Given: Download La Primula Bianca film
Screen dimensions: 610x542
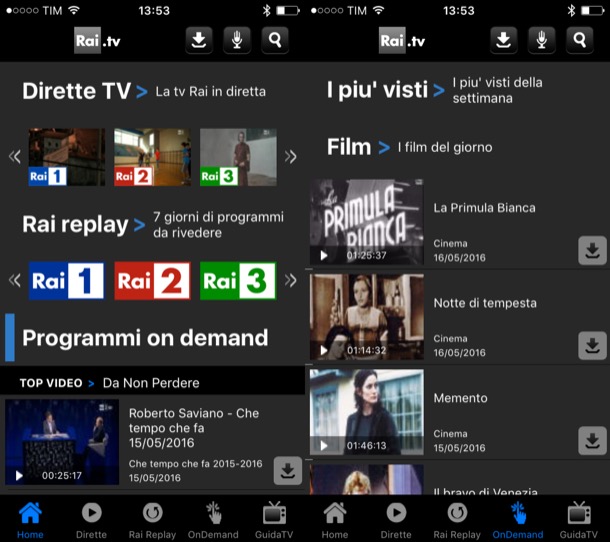Looking at the screenshot, I should pos(592,251).
